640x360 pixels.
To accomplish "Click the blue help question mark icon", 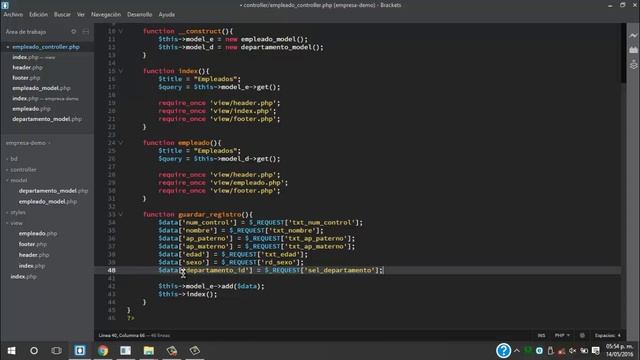I will pos(503,351).
